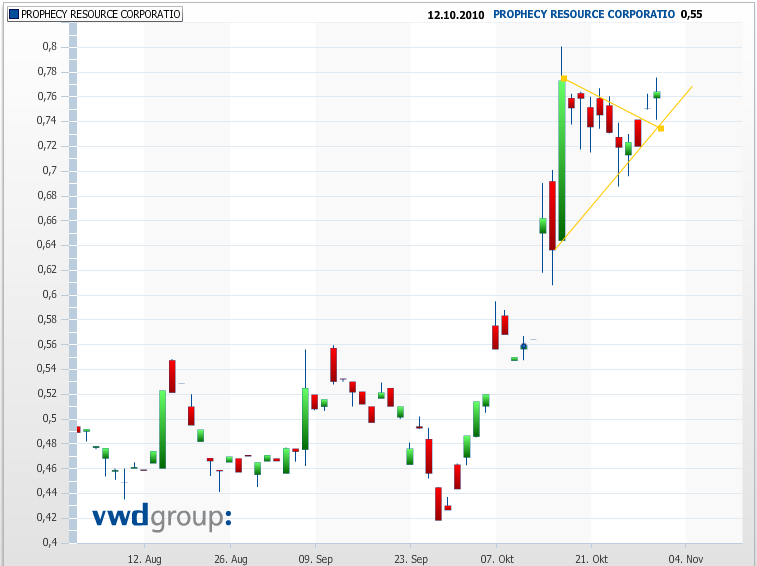757x566 pixels.
Task: Click the striped blue vertical bar at left
Action: [72, 290]
